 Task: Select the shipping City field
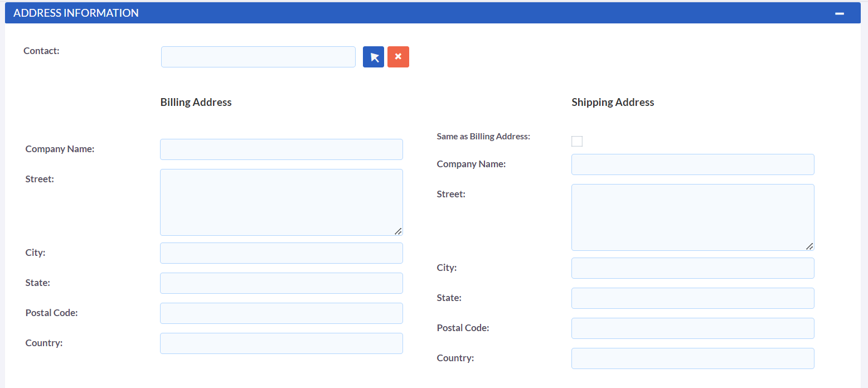tap(692, 268)
